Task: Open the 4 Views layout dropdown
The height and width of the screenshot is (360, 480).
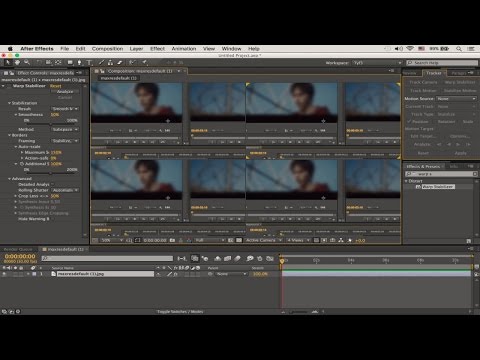Action: (x=298, y=240)
